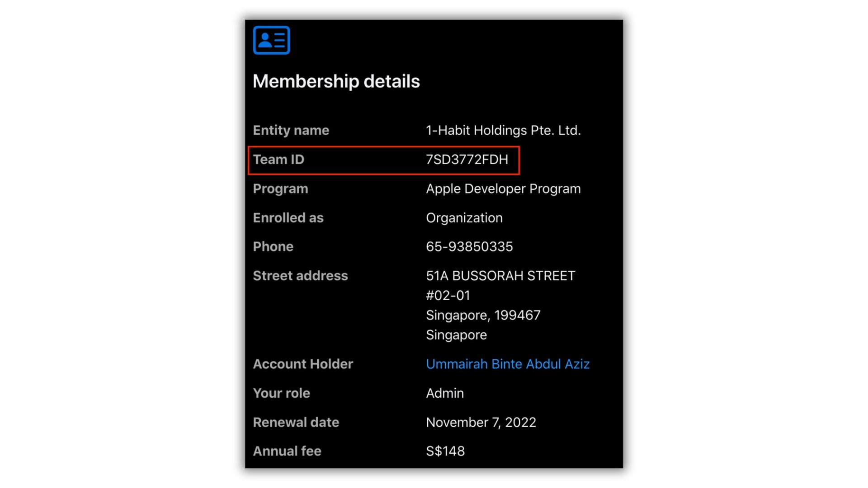Image resolution: width=868 pixels, height=488 pixels.
Task: Click the Apple Developer Program text
Action: (x=503, y=188)
